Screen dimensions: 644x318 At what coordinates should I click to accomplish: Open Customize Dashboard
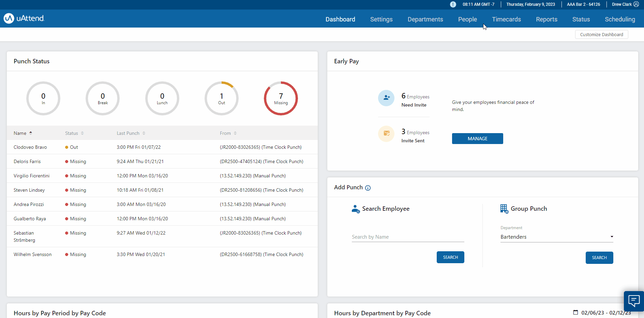point(601,34)
